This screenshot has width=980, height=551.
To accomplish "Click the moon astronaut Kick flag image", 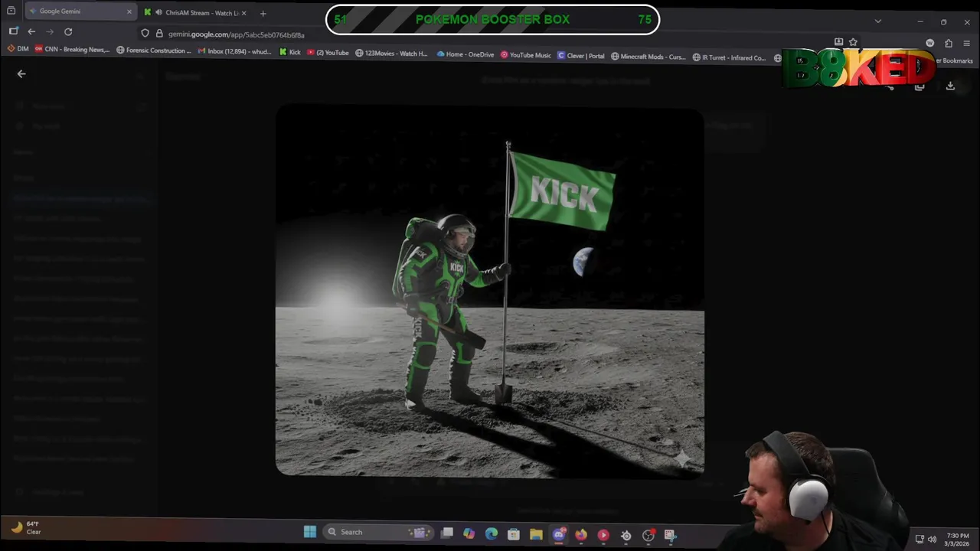I will [x=490, y=292].
